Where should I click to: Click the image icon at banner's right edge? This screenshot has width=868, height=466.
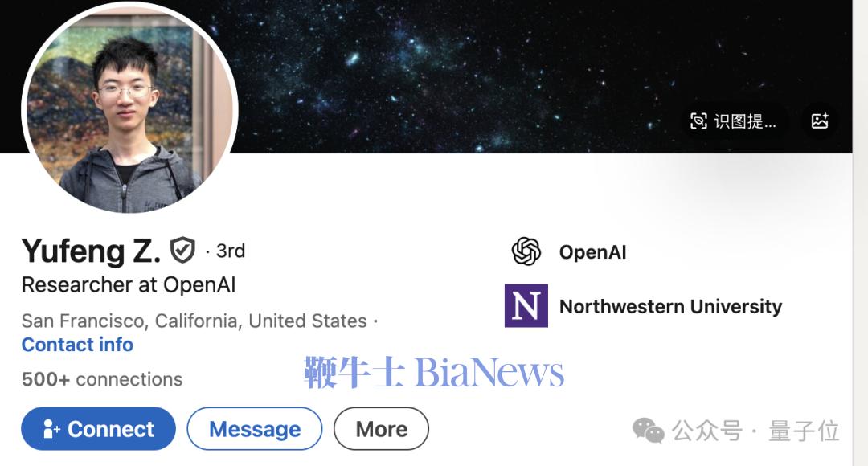pyautogui.click(x=820, y=121)
